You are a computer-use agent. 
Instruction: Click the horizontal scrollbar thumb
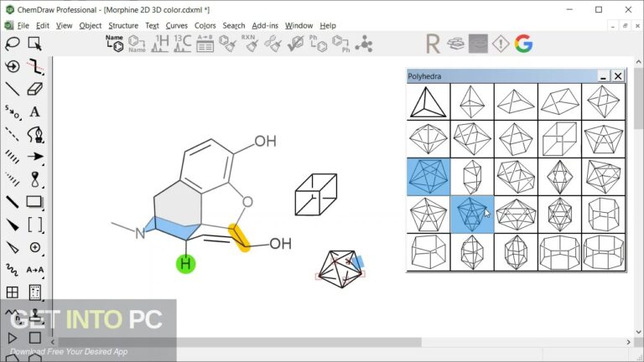coord(240,342)
